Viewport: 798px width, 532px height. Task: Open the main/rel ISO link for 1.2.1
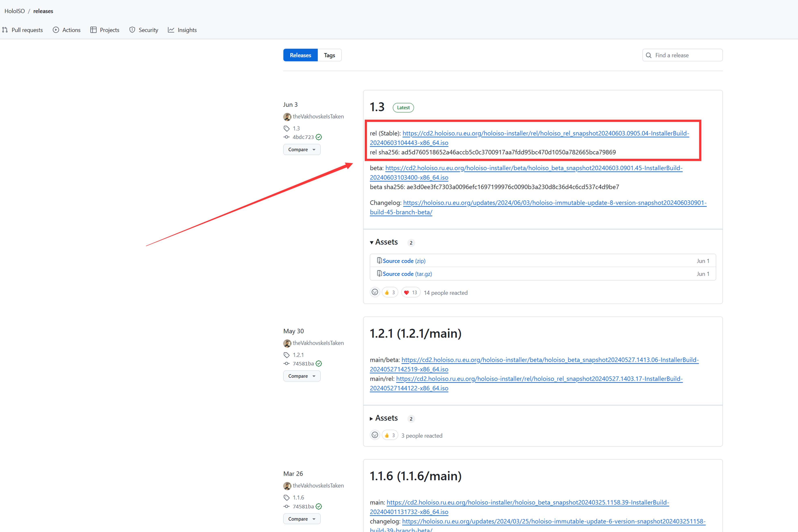tap(526, 383)
